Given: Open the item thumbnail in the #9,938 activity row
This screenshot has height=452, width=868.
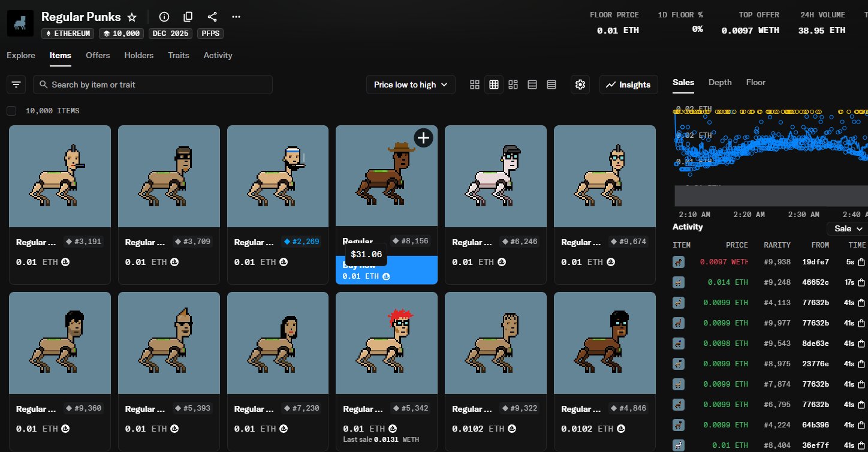Looking at the screenshot, I should pyautogui.click(x=679, y=262).
